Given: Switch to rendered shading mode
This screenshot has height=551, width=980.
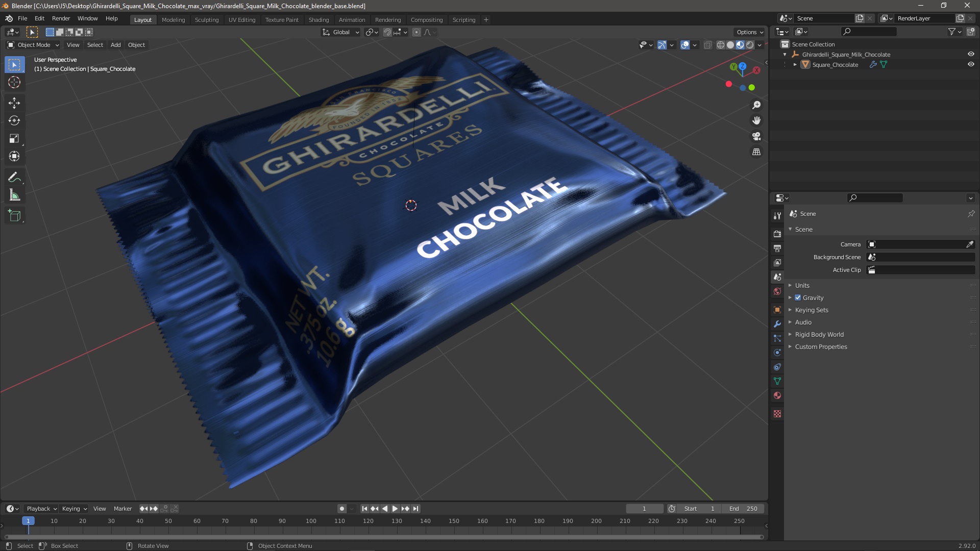Looking at the screenshot, I should [750, 45].
